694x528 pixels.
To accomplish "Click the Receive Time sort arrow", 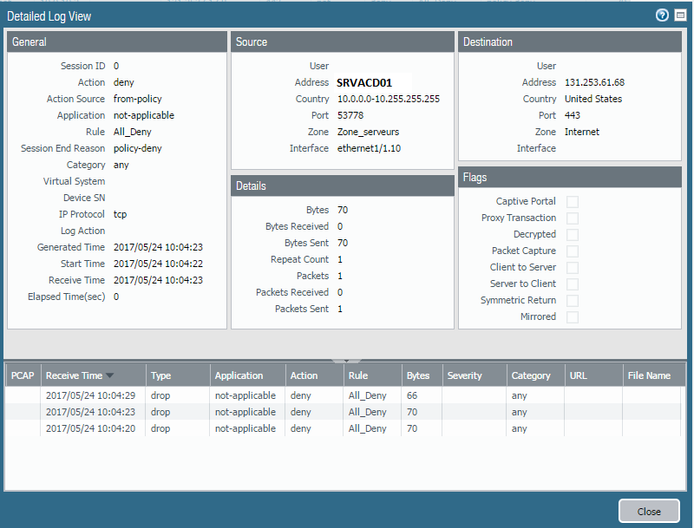I will pos(110,376).
